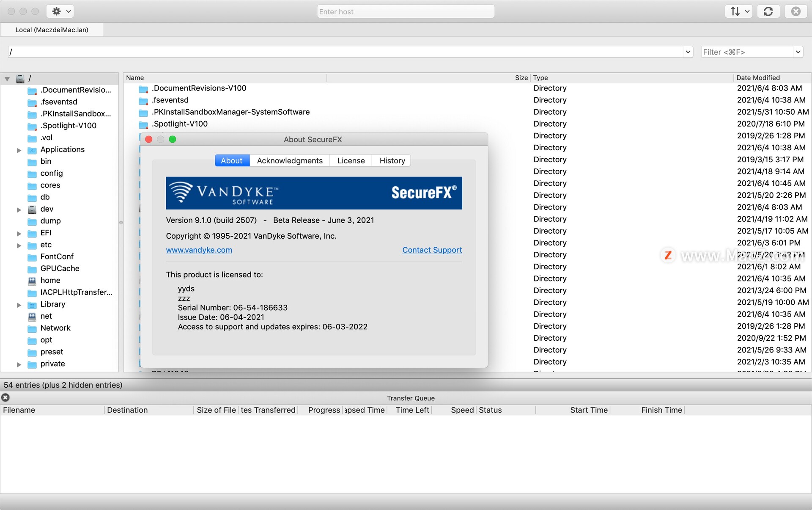This screenshot has height=510, width=812.
Task: Select the config folder in tree
Action: 52,173
